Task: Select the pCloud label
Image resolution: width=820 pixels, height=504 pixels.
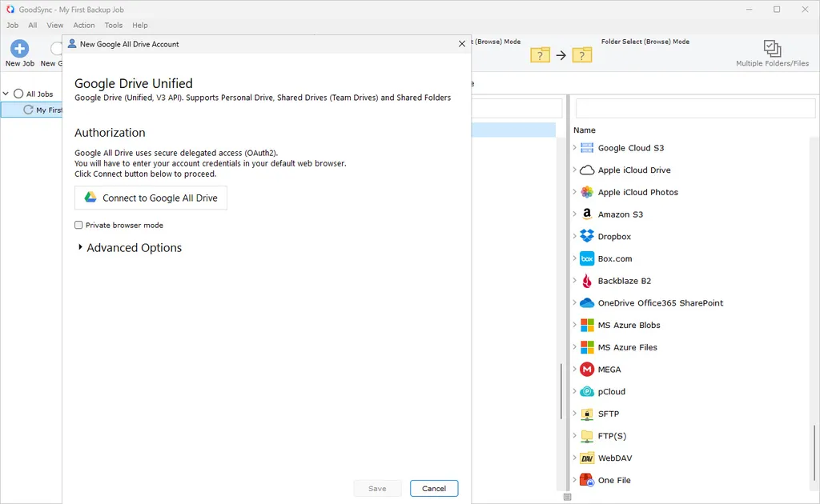Action: pyautogui.click(x=611, y=391)
